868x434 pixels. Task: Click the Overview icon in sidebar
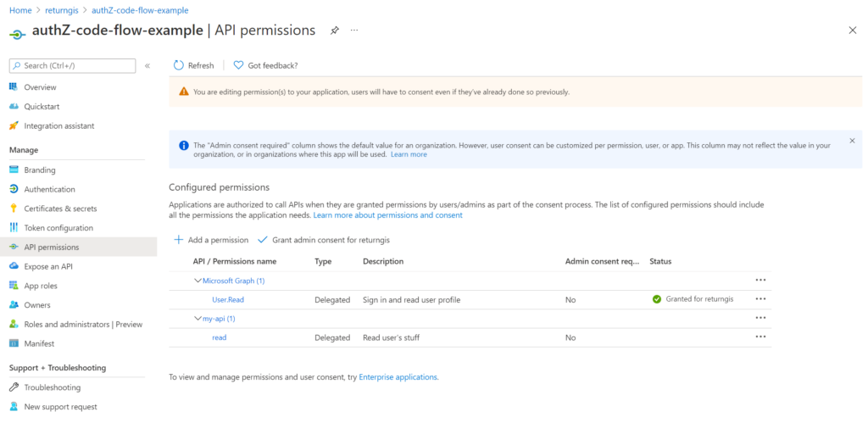coord(14,87)
